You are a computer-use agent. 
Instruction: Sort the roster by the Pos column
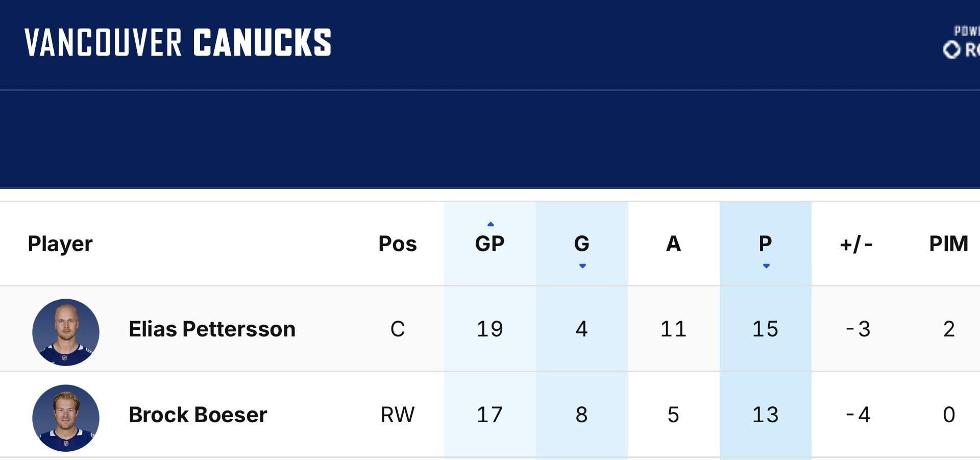397,244
